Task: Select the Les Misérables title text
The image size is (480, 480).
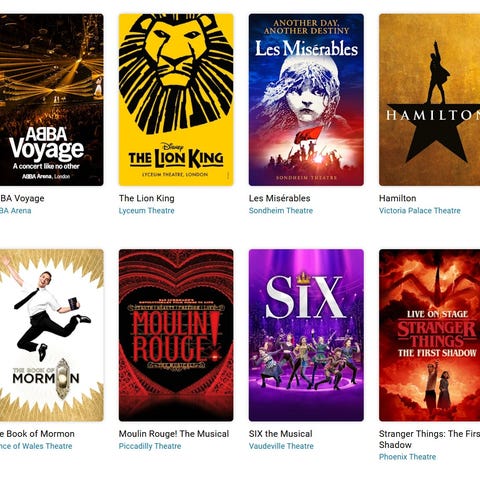Action: (279, 198)
